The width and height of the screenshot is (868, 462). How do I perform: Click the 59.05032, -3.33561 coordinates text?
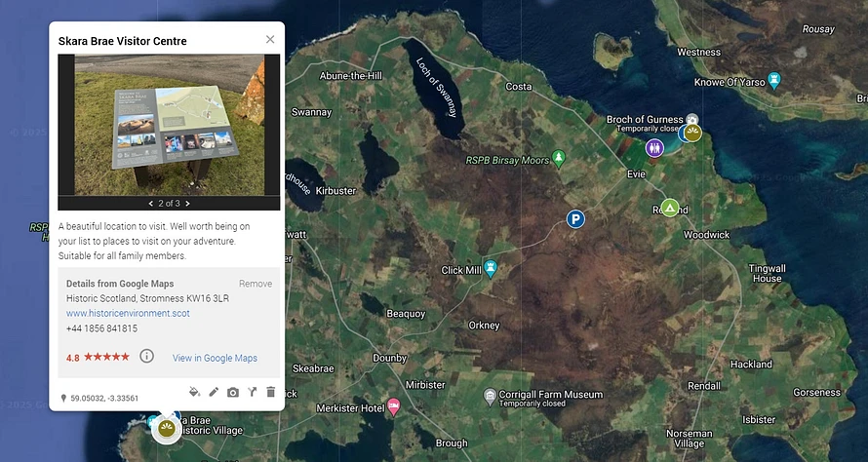tap(104, 398)
